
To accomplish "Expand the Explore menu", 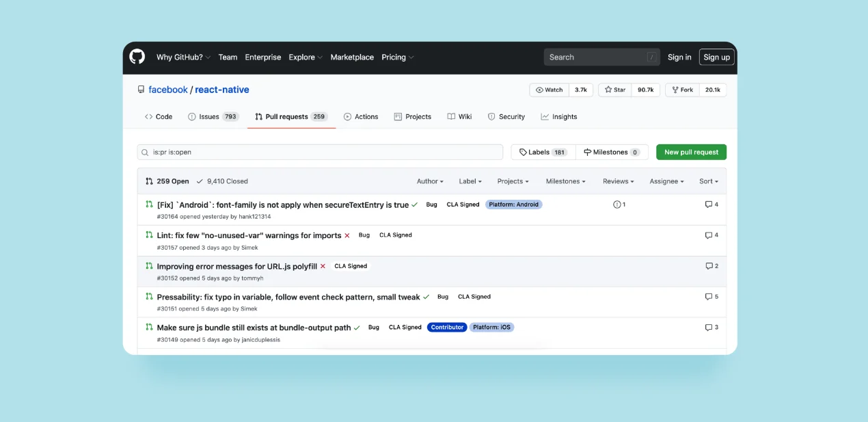I will click(306, 57).
